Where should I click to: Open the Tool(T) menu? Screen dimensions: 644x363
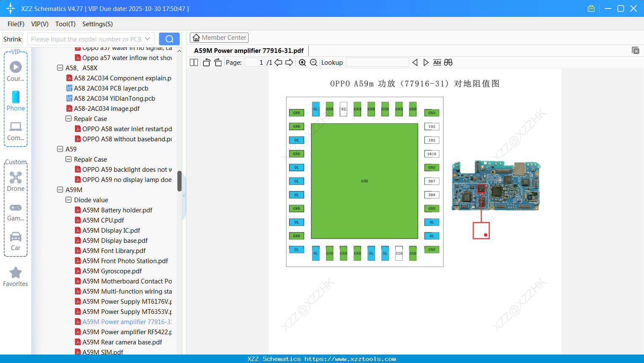66,24
